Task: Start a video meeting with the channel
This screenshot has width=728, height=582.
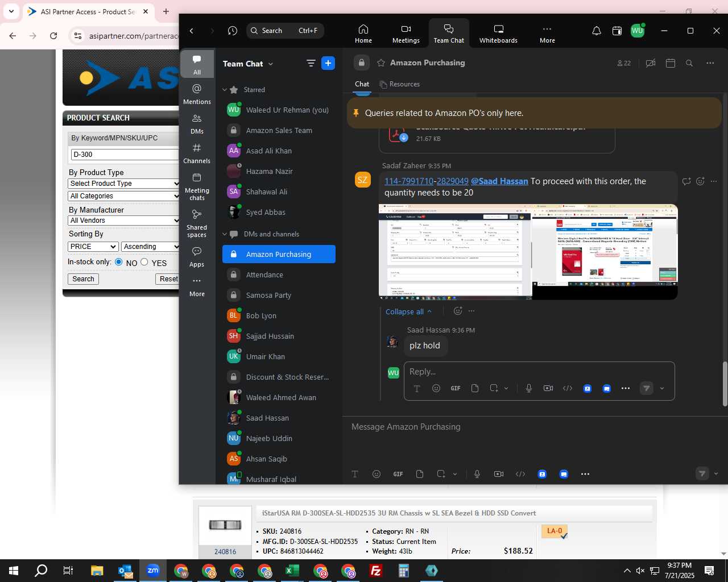Action: point(651,63)
